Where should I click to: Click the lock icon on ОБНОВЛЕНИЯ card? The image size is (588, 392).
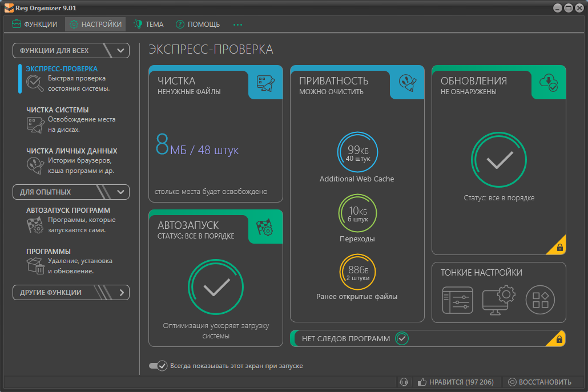pos(559,247)
